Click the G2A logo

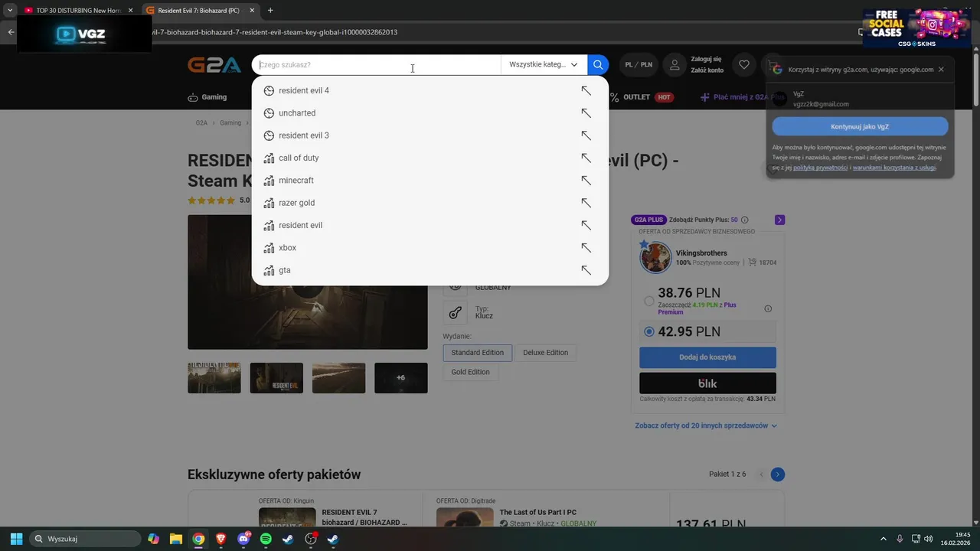click(214, 65)
